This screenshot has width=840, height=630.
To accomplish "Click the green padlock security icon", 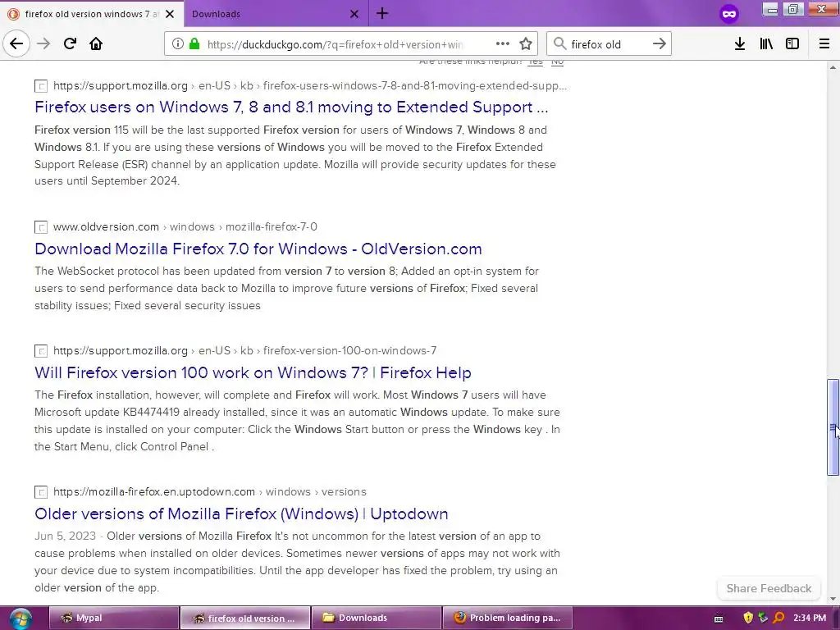I will pyautogui.click(x=194, y=44).
